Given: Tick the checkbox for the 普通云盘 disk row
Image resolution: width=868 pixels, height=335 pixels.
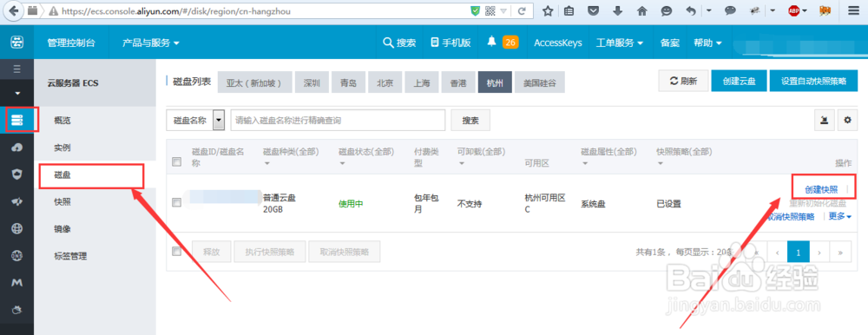Looking at the screenshot, I should [x=176, y=203].
